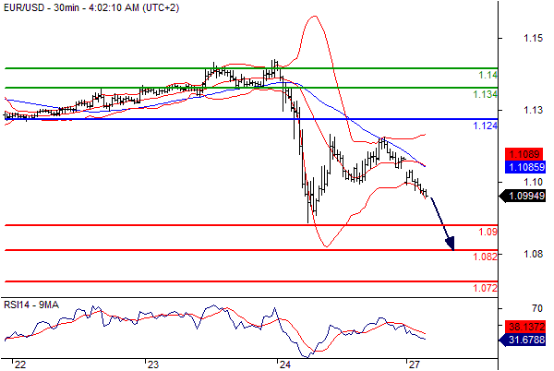The height and width of the screenshot is (371, 554).
Task: Select the blue 31.6788 RSI value tag
Action: coord(523,340)
